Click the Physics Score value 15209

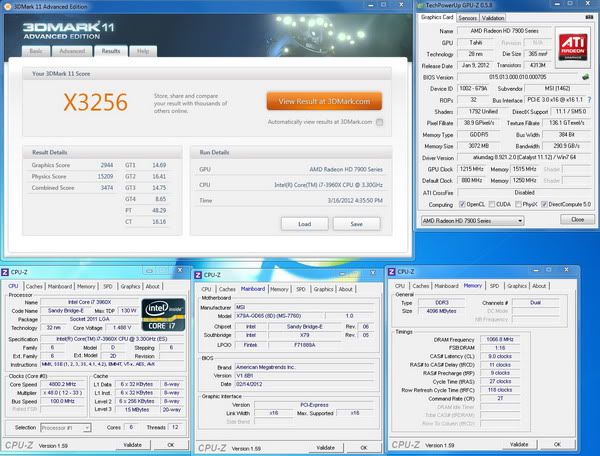pos(105,176)
